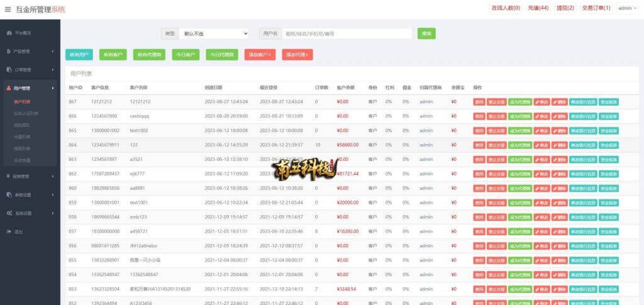Image resolution: width=644 pixels, height=305 pixels.
Task: Click the 报表管理 yen icon in sidebar
Action: click(x=9, y=176)
